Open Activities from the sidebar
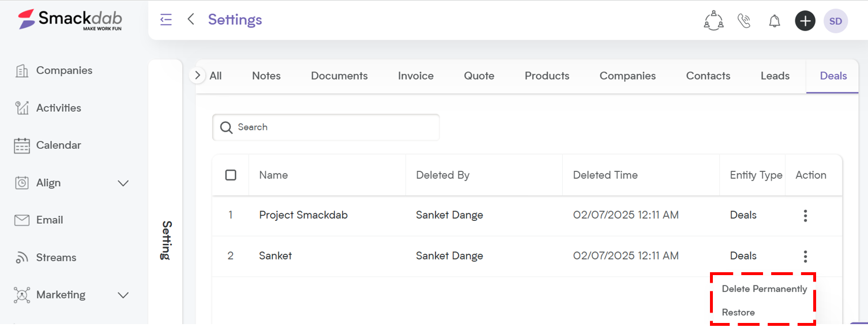Screen dimensions: 868x327 coord(48,108)
